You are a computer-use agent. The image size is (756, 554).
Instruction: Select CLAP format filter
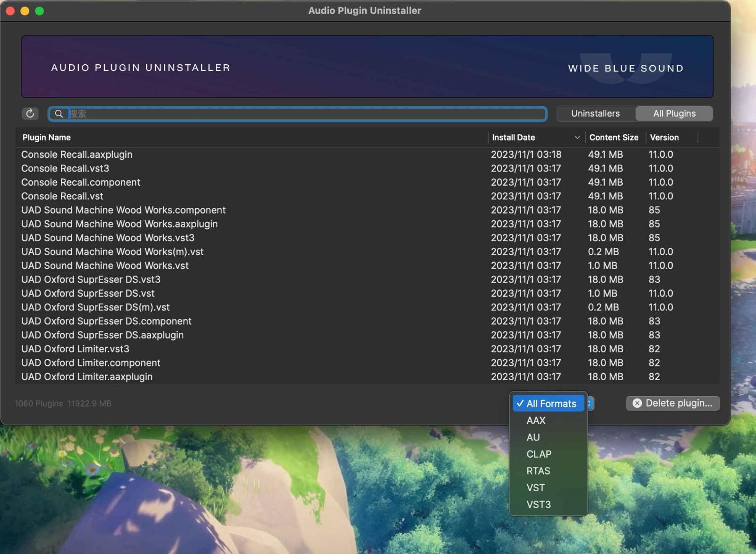[x=539, y=454]
